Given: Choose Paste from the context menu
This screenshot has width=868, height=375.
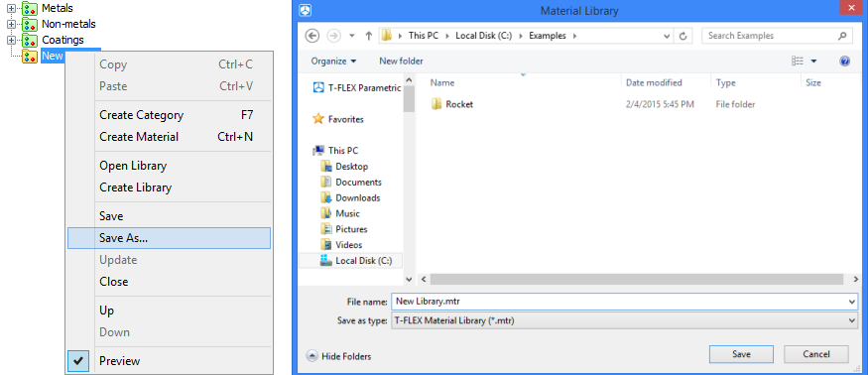Looking at the screenshot, I should pos(169,86).
